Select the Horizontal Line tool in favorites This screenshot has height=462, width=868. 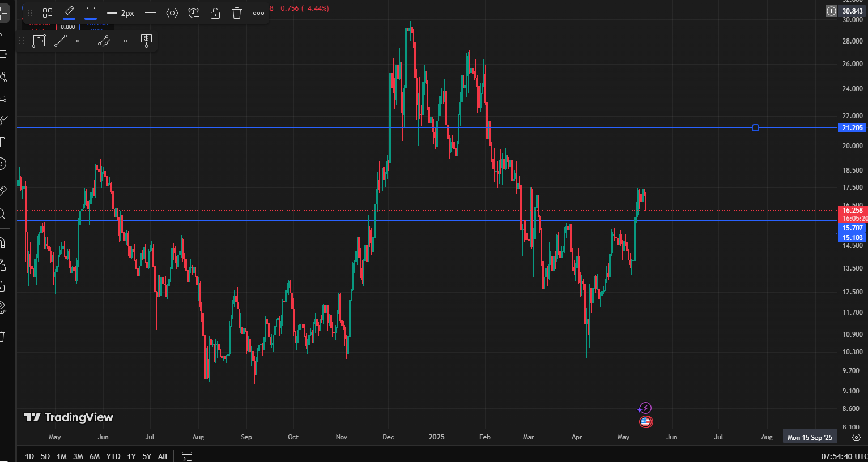click(125, 41)
